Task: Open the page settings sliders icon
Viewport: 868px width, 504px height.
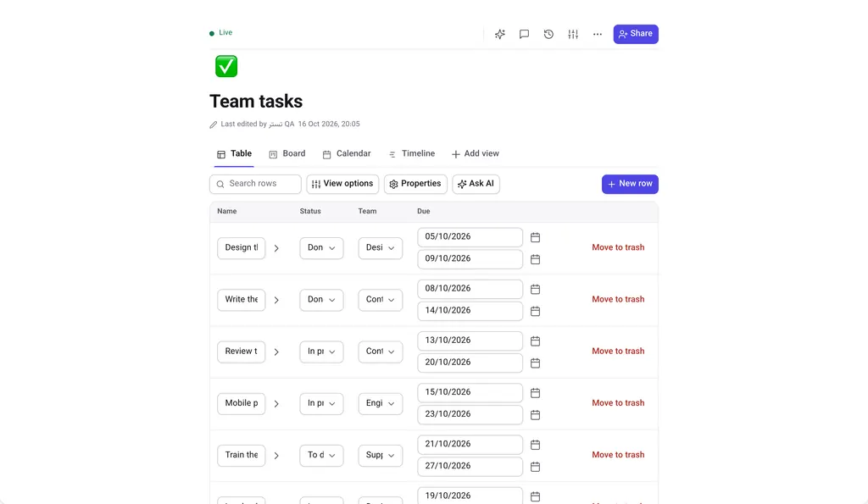Action: click(573, 34)
